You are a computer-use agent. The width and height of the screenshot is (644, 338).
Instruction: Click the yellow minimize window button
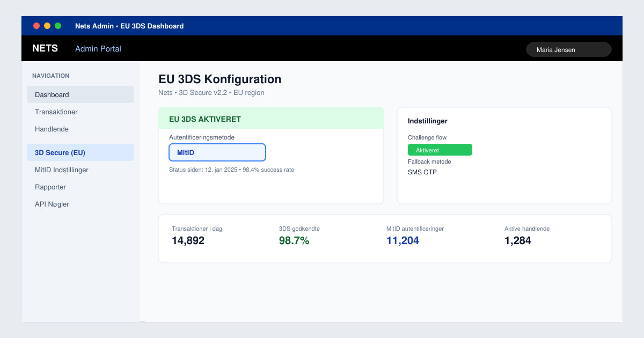47,26
